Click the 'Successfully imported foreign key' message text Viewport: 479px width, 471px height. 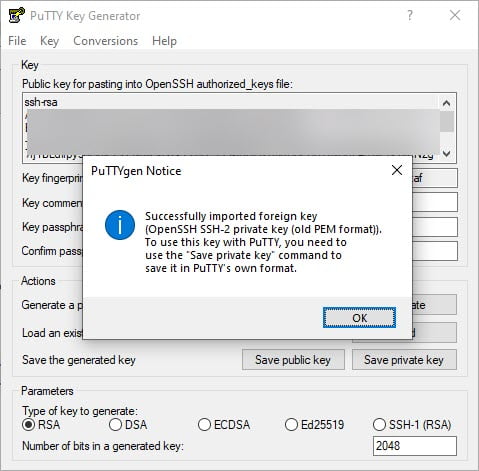click(231, 216)
